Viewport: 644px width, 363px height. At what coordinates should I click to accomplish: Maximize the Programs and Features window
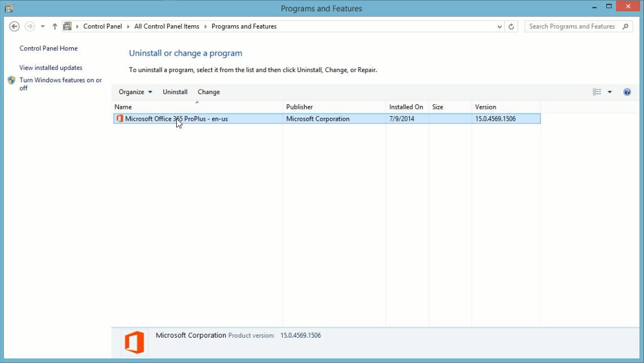609,7
